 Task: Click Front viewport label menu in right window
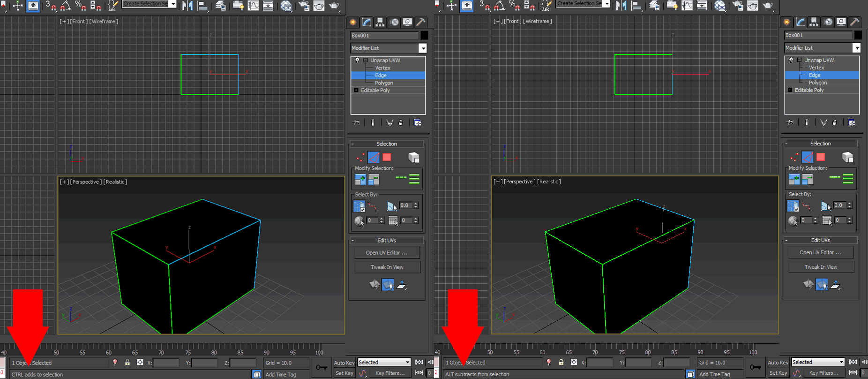click(x=512, y=21)
